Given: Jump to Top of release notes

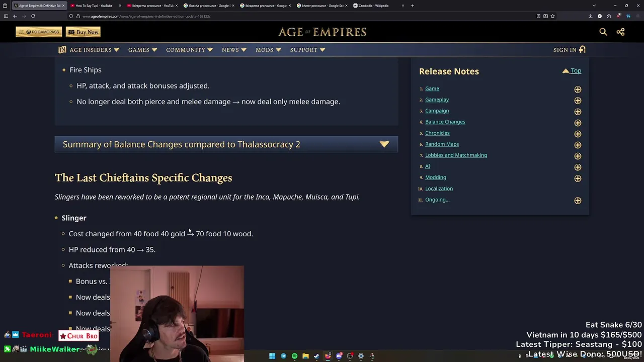Looking at the screenshot, I should (x=572, y=71).
